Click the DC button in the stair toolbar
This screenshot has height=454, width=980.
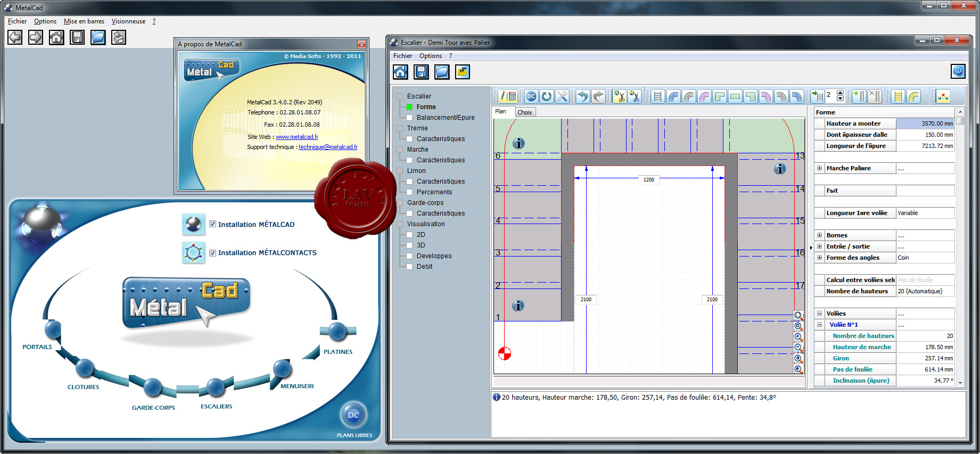[x=531, y=96]
